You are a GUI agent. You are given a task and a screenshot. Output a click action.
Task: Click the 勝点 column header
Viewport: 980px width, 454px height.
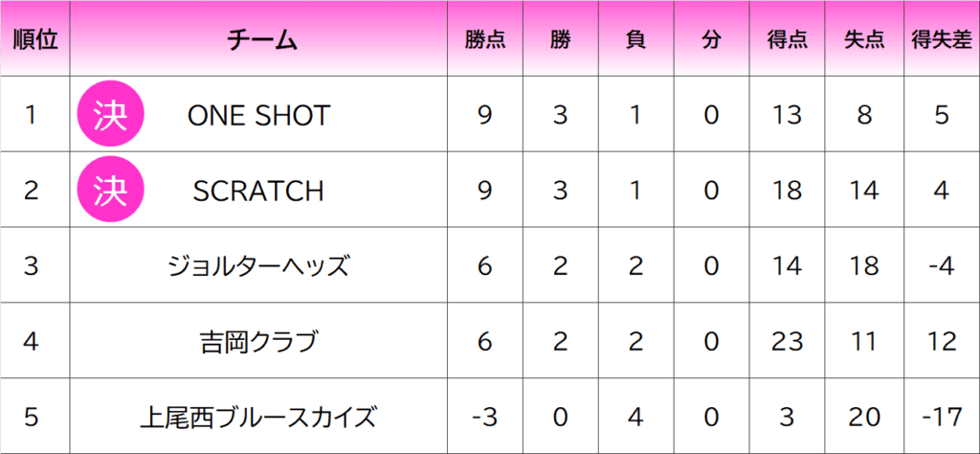click(x=485, y=38)
